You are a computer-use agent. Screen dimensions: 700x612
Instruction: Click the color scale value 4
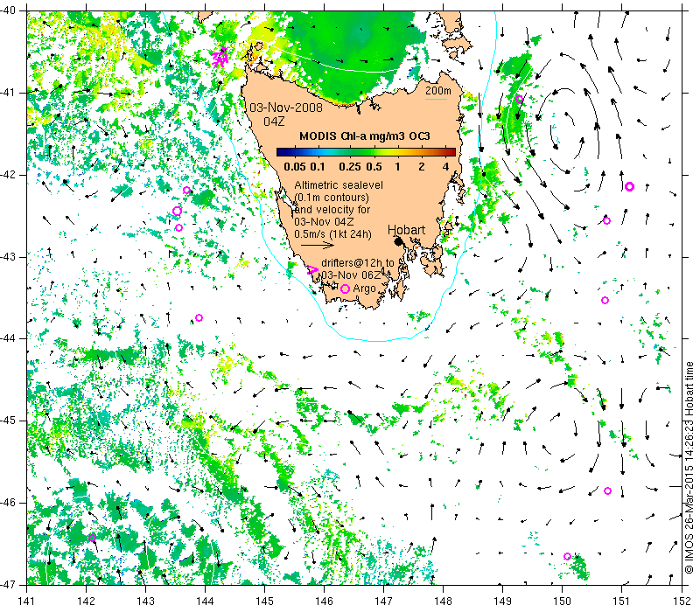(x=445, y=167)
